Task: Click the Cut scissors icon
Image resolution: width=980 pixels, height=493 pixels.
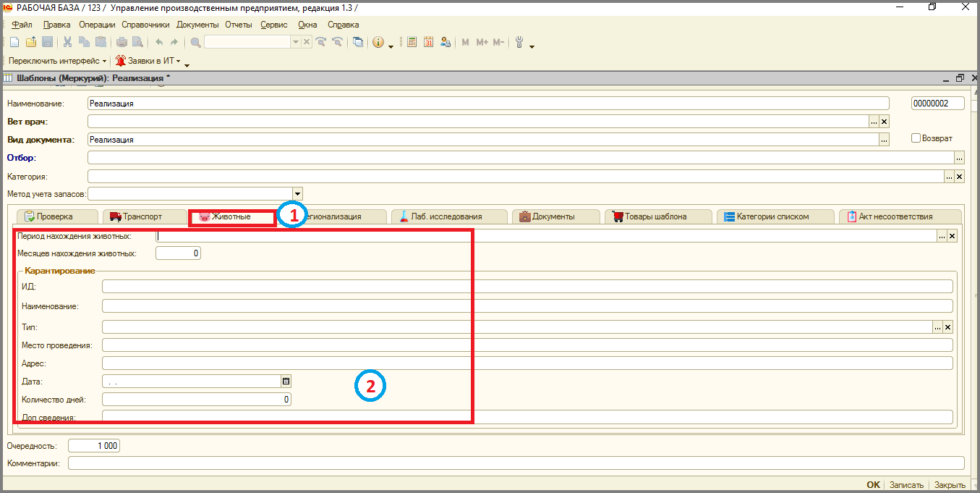Action: 68,42
